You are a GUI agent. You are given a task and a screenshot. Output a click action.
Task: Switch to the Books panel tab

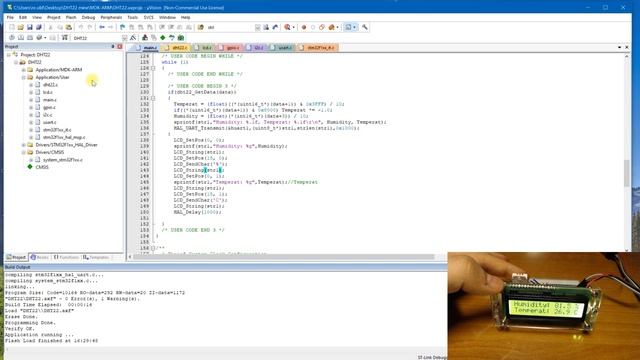pyautogui.click(x=40, y=257)
